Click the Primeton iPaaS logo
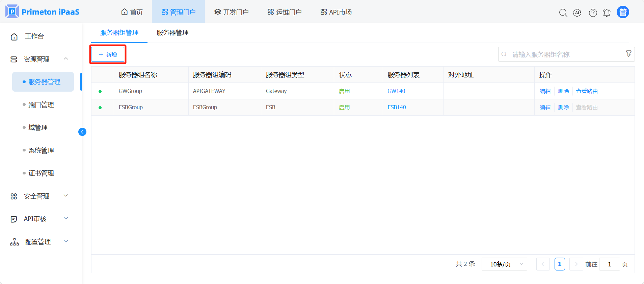 point(43,12)
